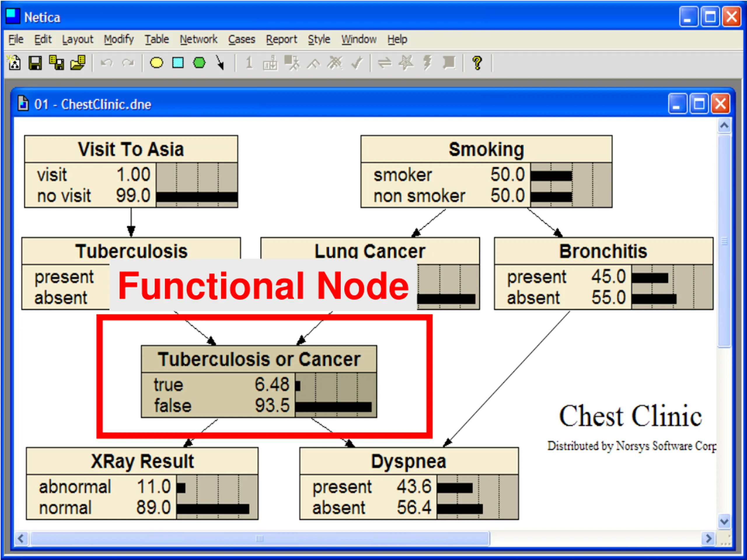Viewport: 747px width, 560px height.
Task: Select the yellow oval nature node tool
Action: (x=156, y=63)
